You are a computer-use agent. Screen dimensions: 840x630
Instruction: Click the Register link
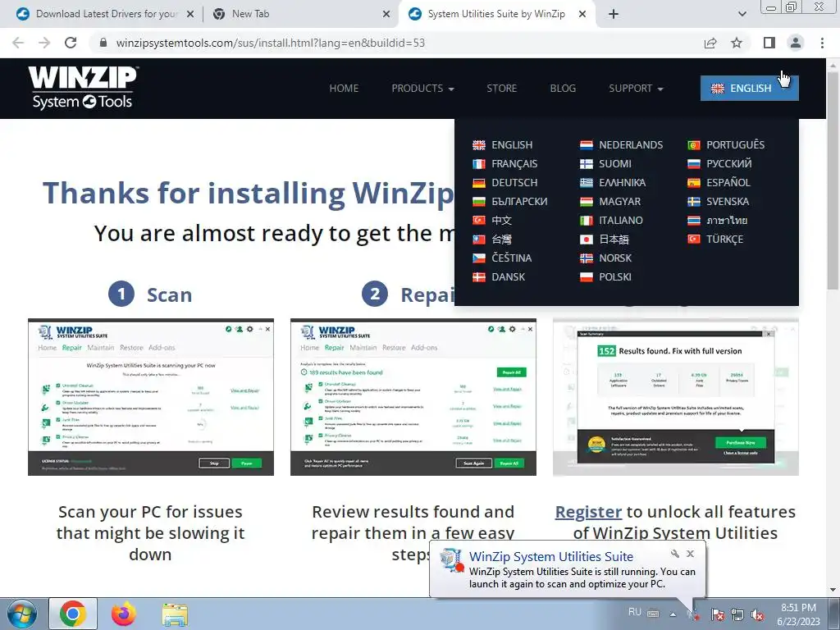tap(588, 512)
